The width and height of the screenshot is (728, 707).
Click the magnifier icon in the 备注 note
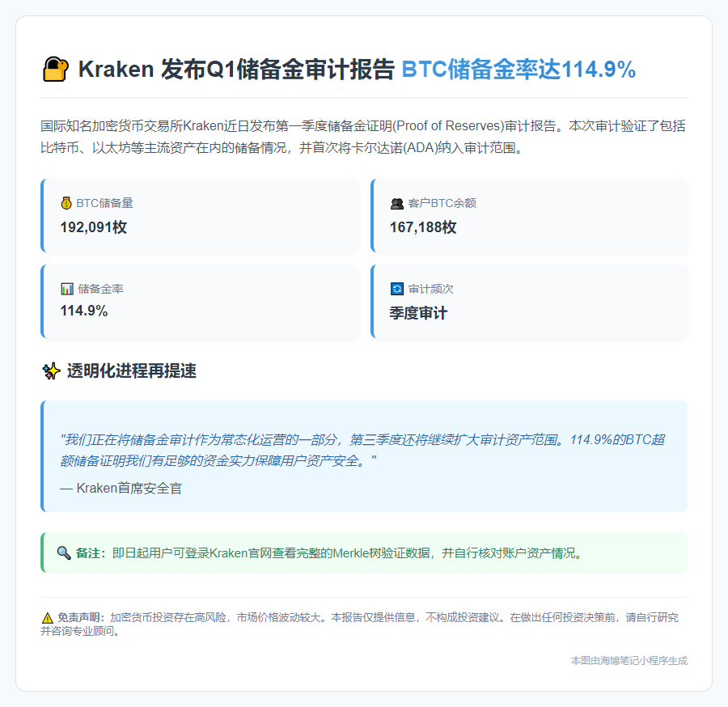64,552
